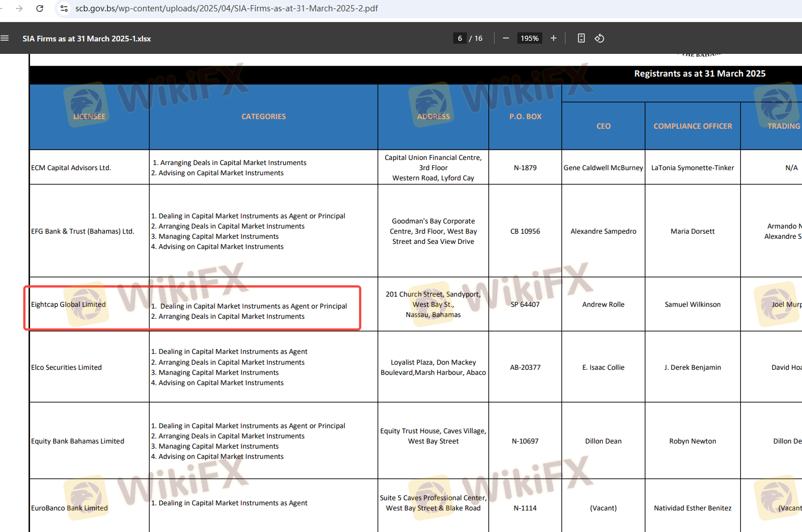Click P.O. Box value SP 64407
Screen dimensions: 802x532
[x=525, y=305]
